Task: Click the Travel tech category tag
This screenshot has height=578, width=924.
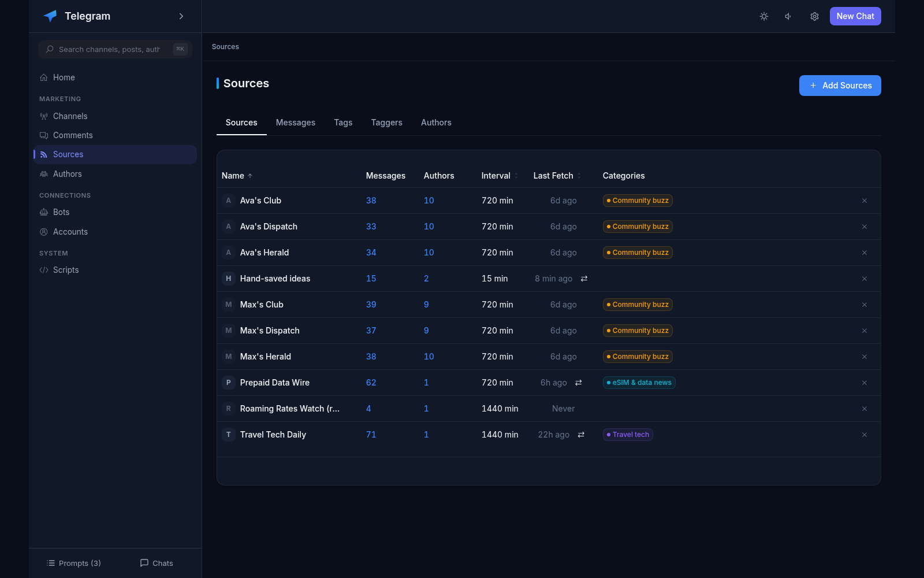Action: click(628, 435)
